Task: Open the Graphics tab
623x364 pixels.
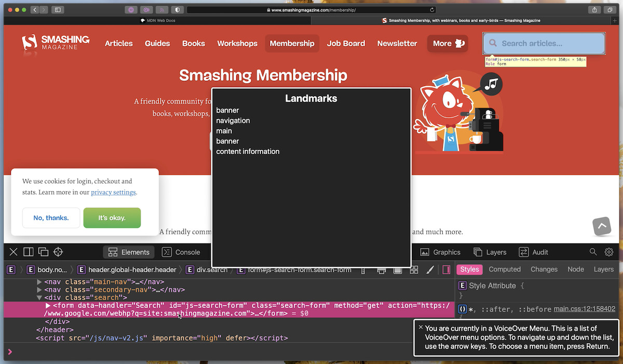Action: (440, 252)
